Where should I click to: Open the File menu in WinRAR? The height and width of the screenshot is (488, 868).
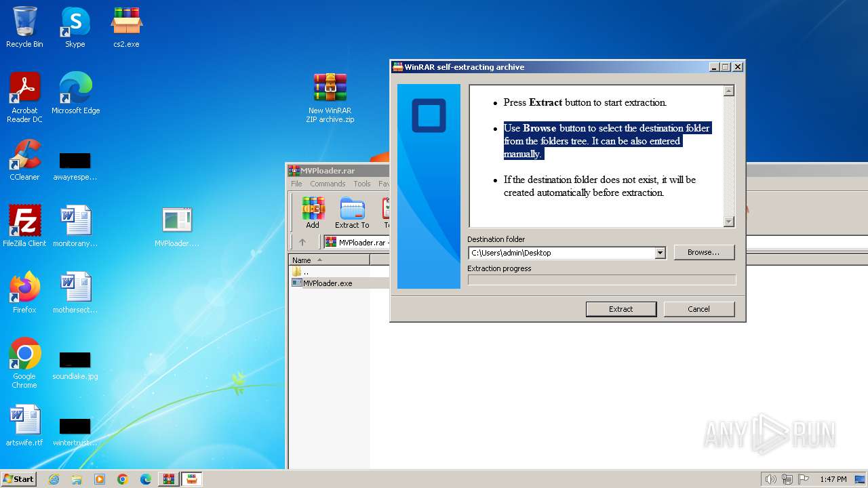(296, 184)
